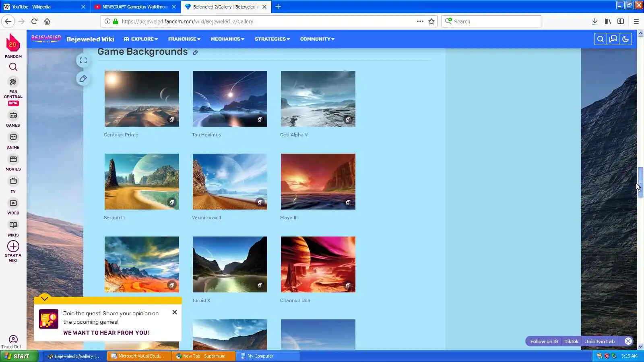The width and height of the screenshot is (644, 362).
Task: Expand the Mechanics dropdown menu
Action: pos(227,39)
